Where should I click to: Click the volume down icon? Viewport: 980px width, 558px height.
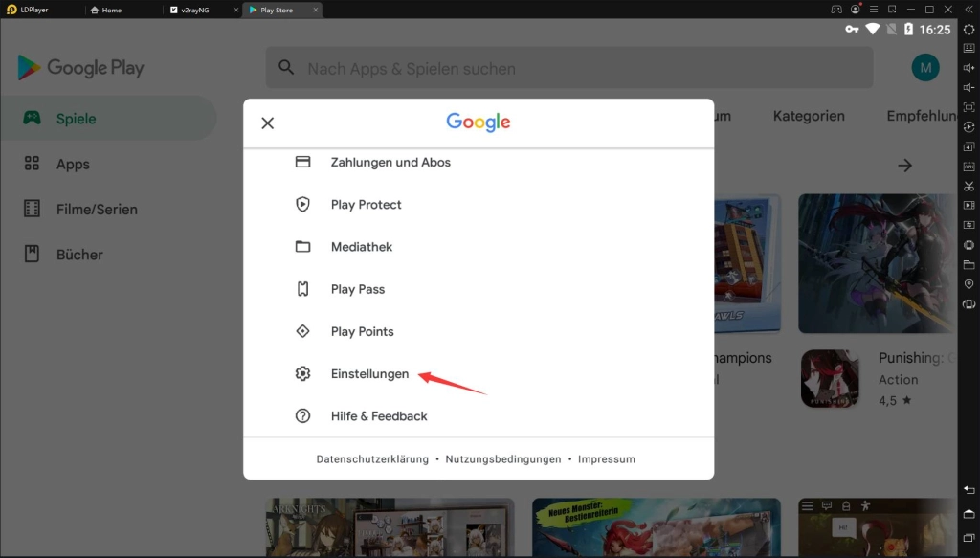pyautogui.click(x=969, y=87)
